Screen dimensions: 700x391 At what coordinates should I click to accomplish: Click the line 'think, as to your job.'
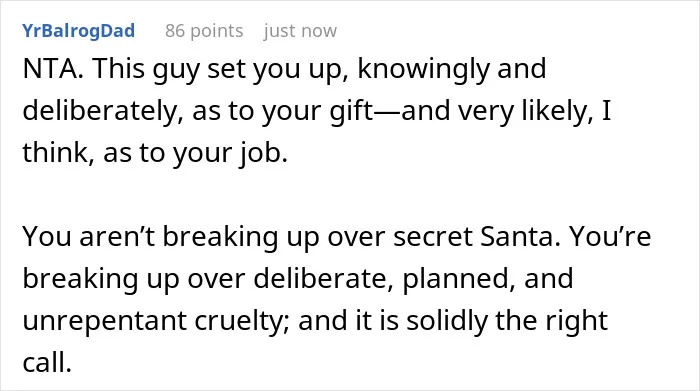[x=155, y=154]
